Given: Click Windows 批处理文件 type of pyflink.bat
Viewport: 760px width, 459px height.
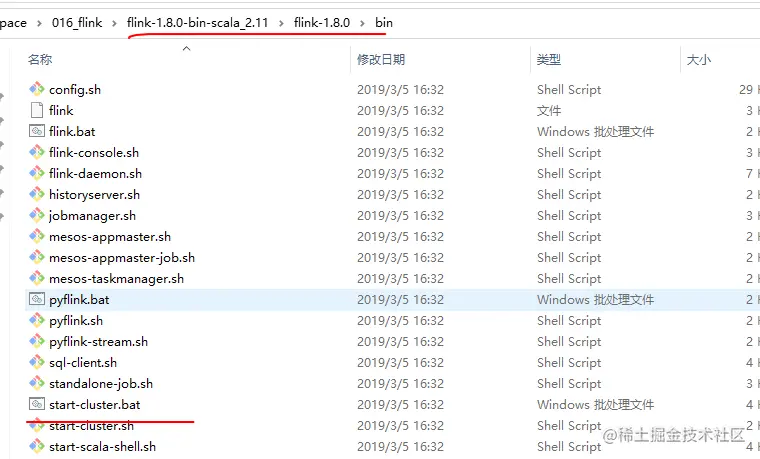Looking at the screenshot, I should click(x=595, y=300).
